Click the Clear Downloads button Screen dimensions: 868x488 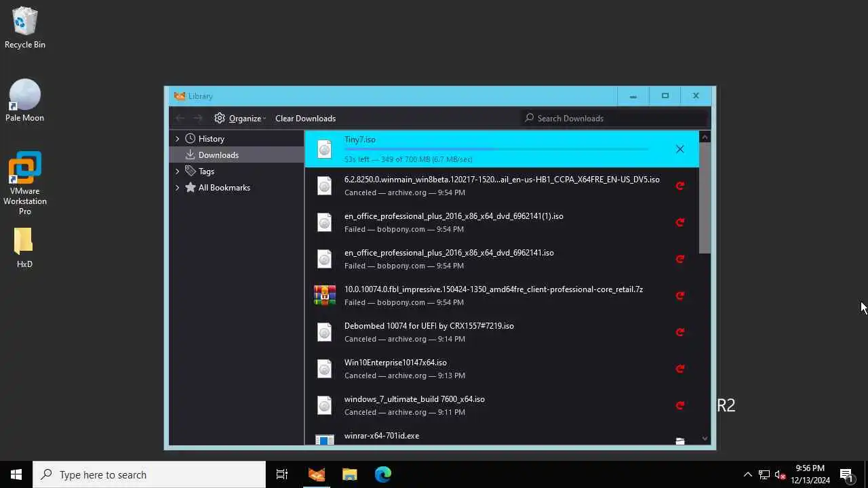pos(305,118)
